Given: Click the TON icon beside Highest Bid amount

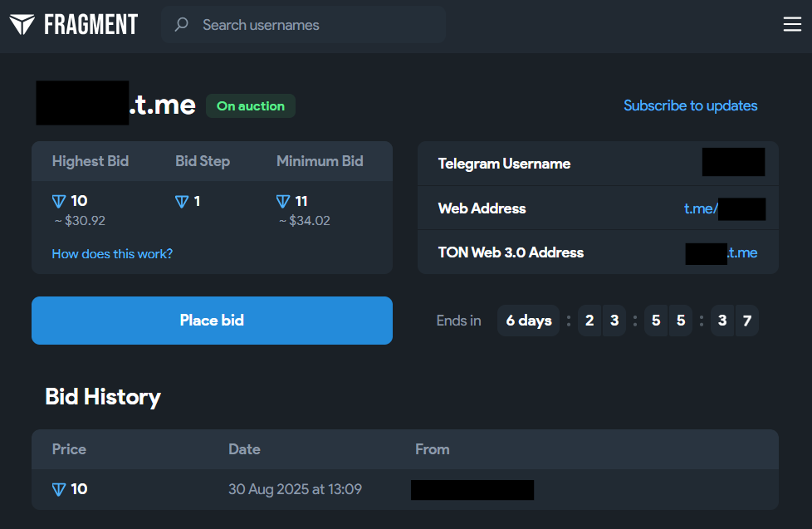Looking at the screenshot, I should pos(59,201).
